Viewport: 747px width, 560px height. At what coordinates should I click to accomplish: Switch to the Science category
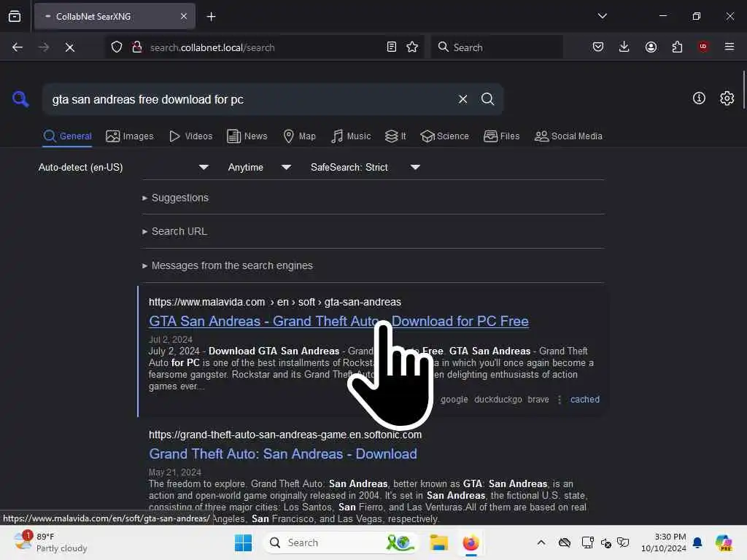tap(444, 136)
